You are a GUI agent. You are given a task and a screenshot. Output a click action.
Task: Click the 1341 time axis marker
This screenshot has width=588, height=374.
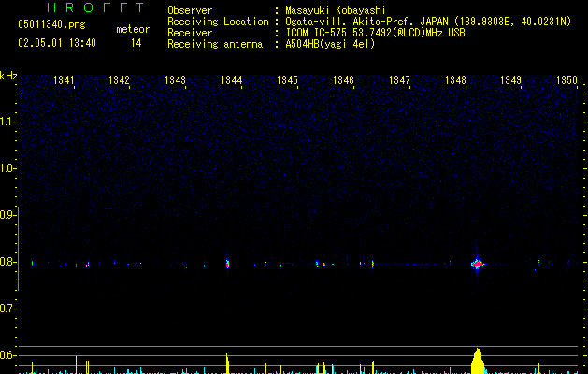coord(64,80)
